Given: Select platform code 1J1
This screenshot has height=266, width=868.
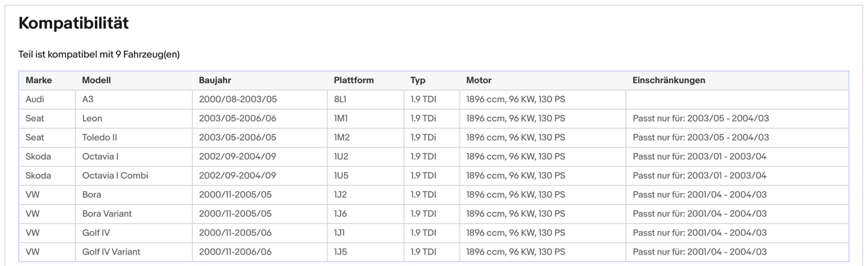Looking at the screenshot, I should (x=340, y=233).
